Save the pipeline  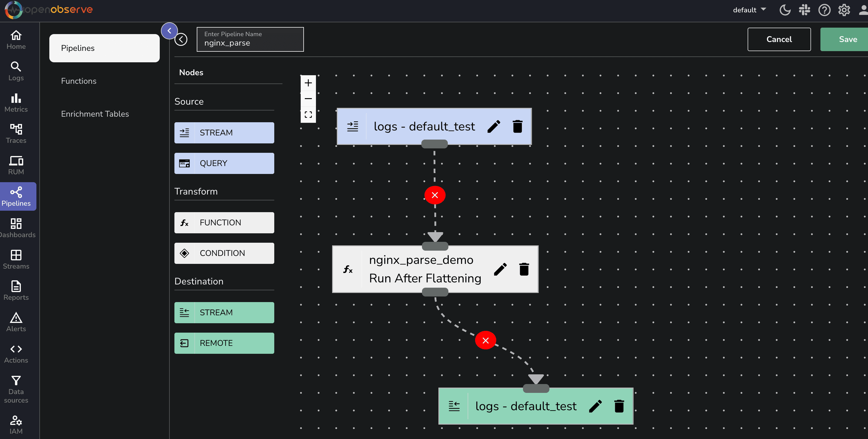pyautogui.click(x=847, y=39)
